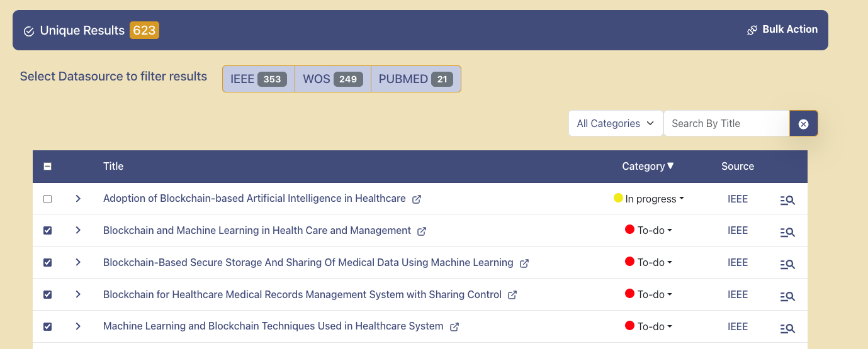868x349 pixels.
Task: Open external link for Machine Learning and Blockchain Techniques row
Action: tap(454, 327)
